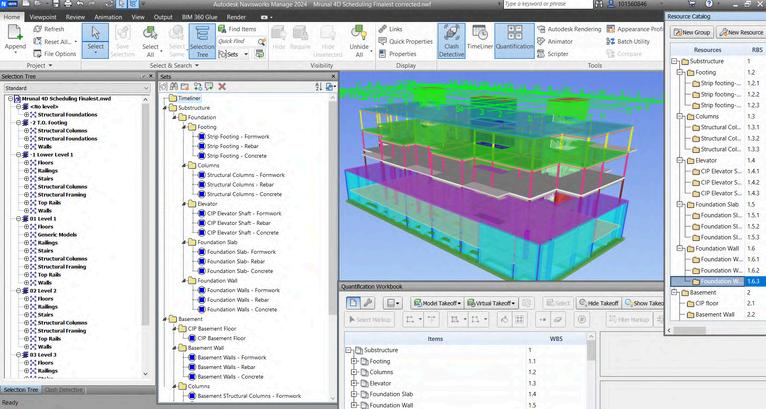
Task: Click the Show Takeoff button
Action: [x=643, y=303]
